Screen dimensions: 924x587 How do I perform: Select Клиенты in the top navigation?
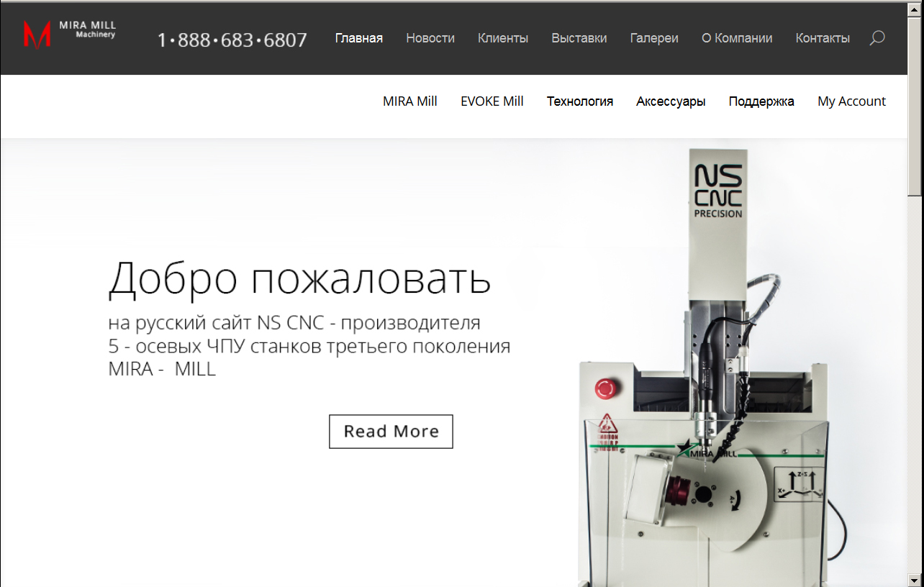[x=503, y=38]
